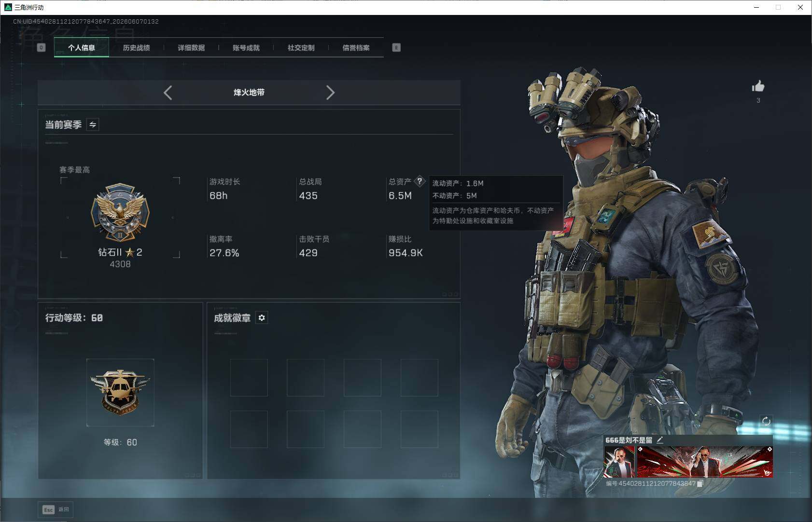Click the 不动资产: 5M tooltip line
Viewport: 812px width, 522px height.
pyautogui.click(x=454, y=195)
